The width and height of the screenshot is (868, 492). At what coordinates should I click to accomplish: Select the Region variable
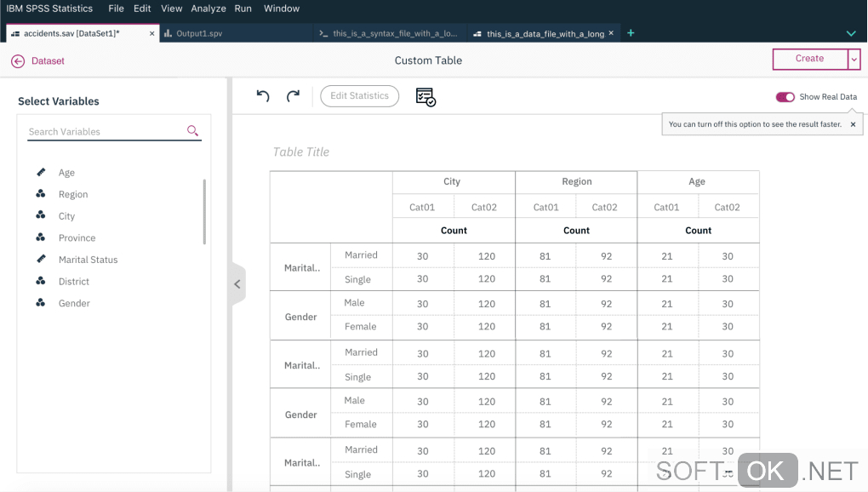73,194
